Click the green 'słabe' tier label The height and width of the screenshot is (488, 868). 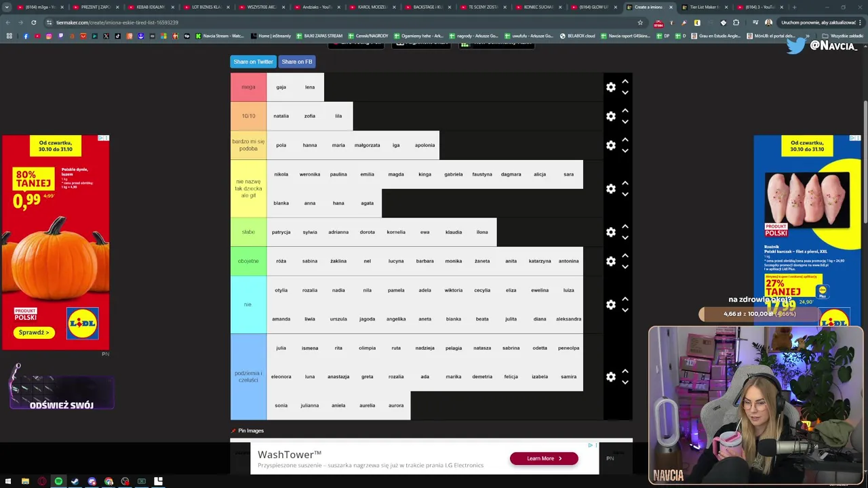click(x=248, y=232)
